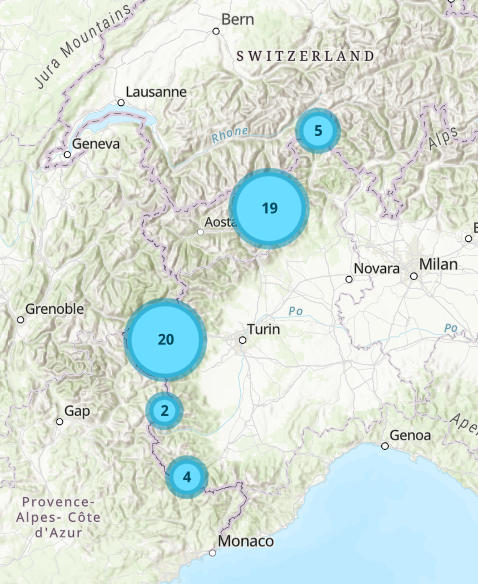Open the cluster marker showing 20
The width and height of the screenshot is (478, 584).
click(165, 339)
